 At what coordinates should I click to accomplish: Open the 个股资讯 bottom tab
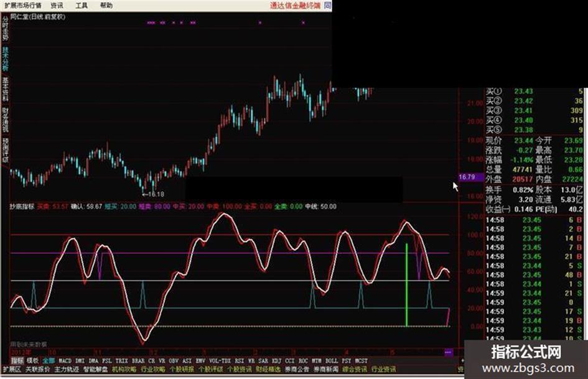(x=240, y=369)
